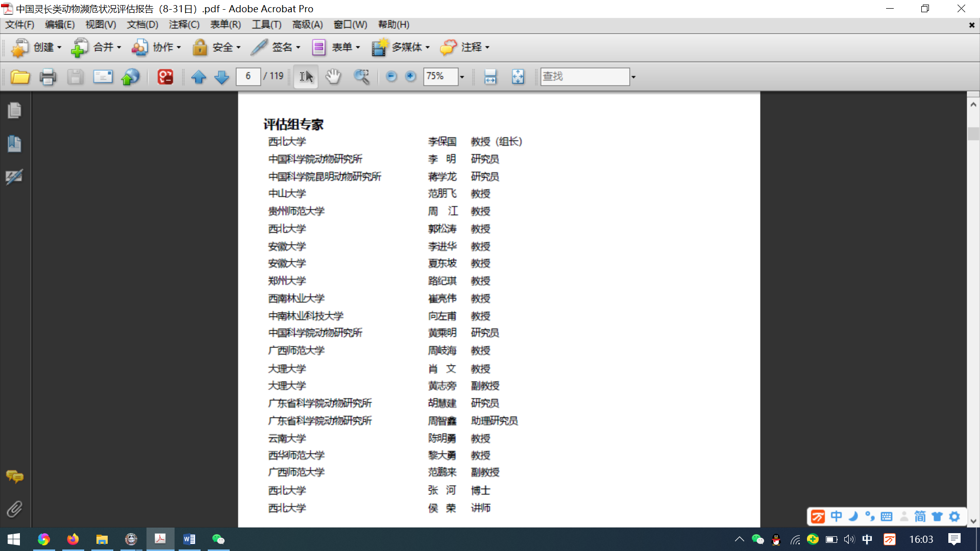The height and width of the screenshot is (551, 980).
Task: Open the 工具(T) menu
Action: 266,24
